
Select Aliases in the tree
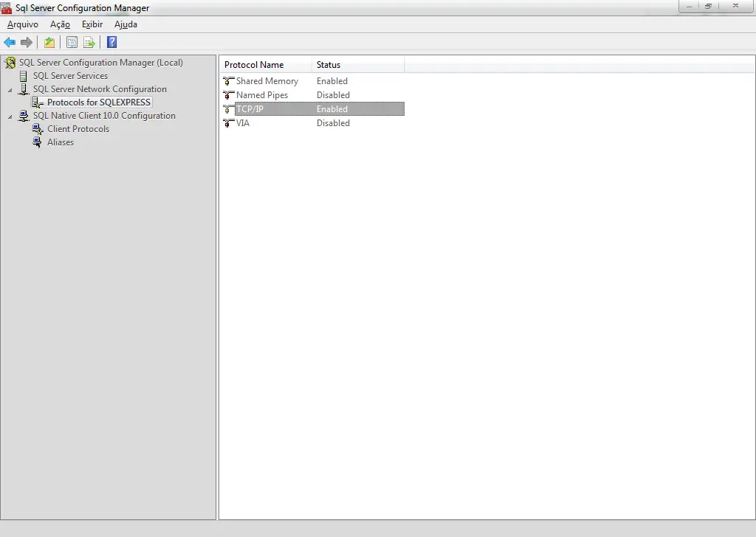pyautogui.click(x=61, y=142)
